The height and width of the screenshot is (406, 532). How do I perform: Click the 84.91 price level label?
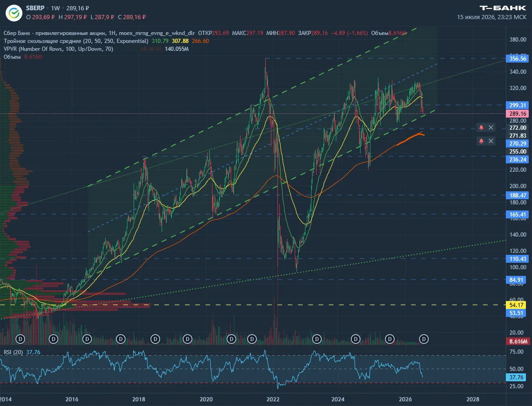pos(516,280)
